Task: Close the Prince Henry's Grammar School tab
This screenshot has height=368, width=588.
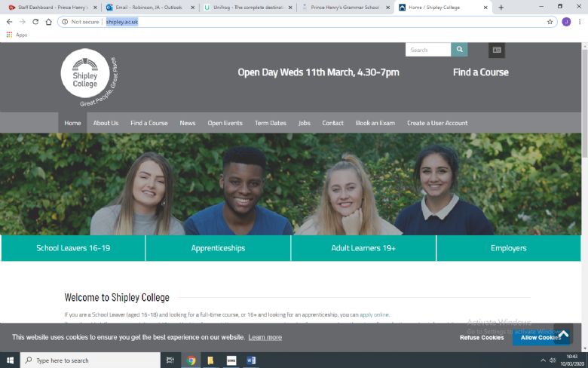Action: [387, 8]
